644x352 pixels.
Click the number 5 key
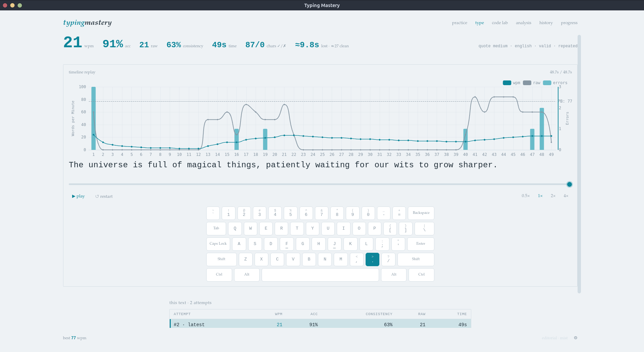click(x=290, y=213)
